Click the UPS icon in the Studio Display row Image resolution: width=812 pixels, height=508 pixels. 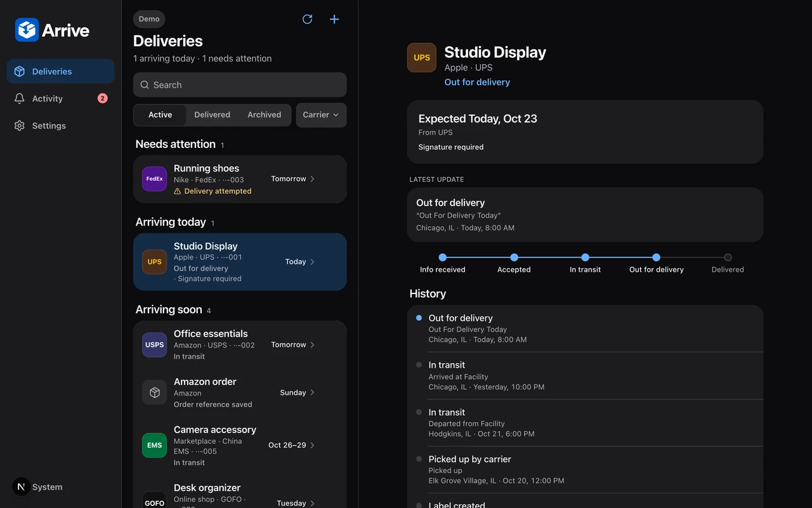coord(154,262)
